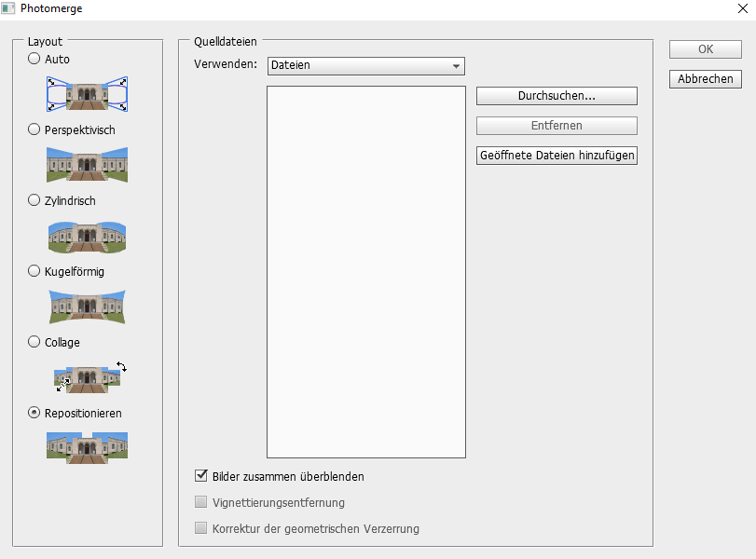756x559 pixels.
Task: Click the Perspektivisch layout preview image
Action: pyautogui.click(x=87, y=164)
